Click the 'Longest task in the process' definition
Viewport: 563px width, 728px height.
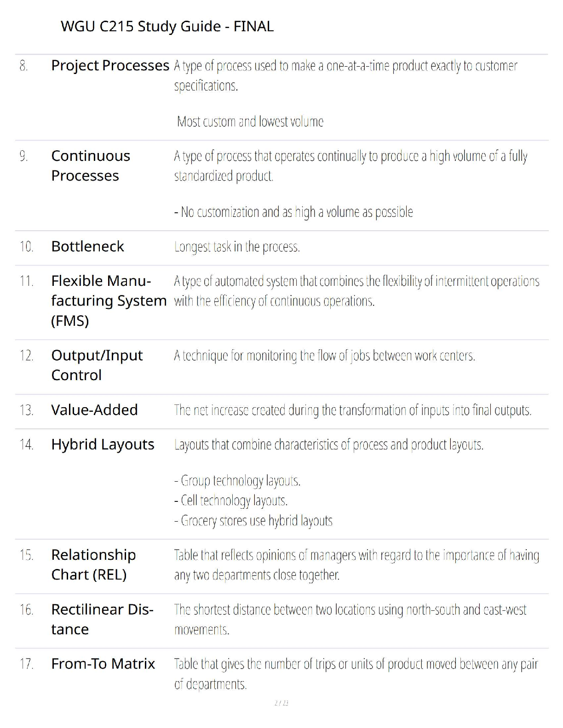[237, 247]
